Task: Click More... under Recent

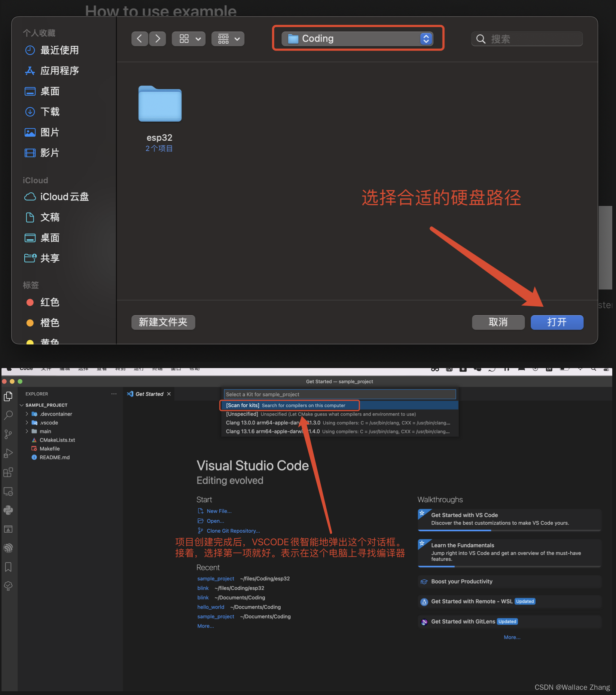Action: click(x=205, y=626)
